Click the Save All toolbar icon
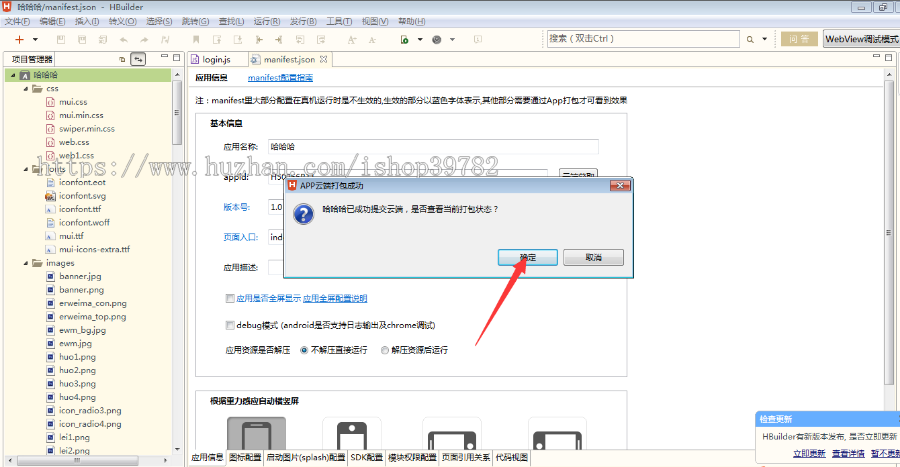Screen dimensions: 900x467 pos(82,40)
